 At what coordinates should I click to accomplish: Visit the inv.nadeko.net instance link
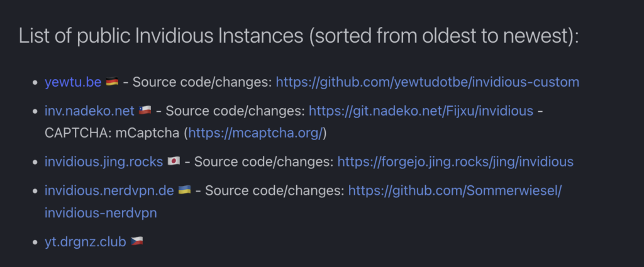coord(89,111)
